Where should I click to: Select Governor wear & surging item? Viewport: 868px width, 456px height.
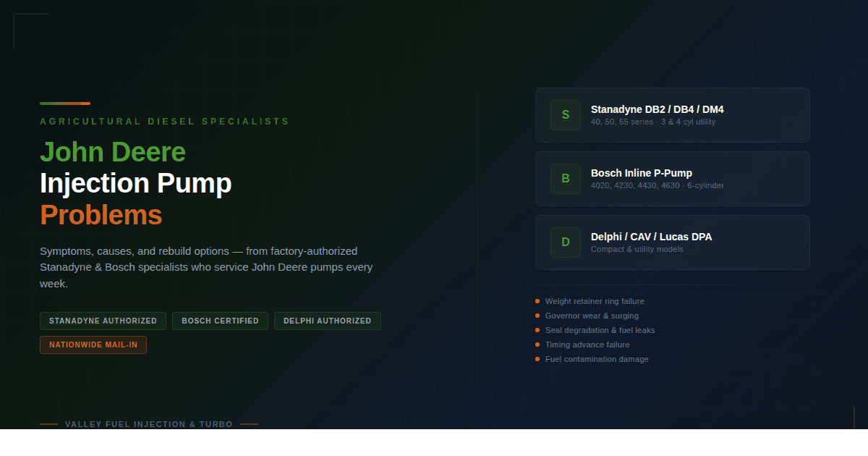point(591,316)
